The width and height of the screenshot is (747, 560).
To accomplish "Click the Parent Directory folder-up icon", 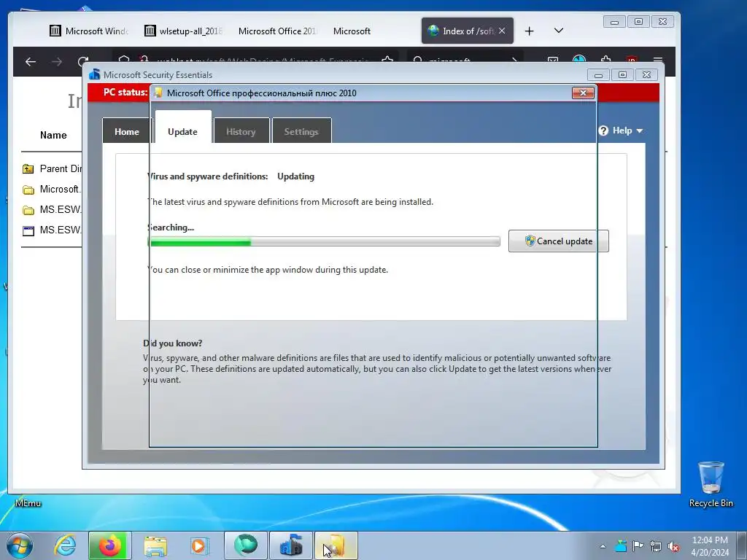I will tap(28, 169).
